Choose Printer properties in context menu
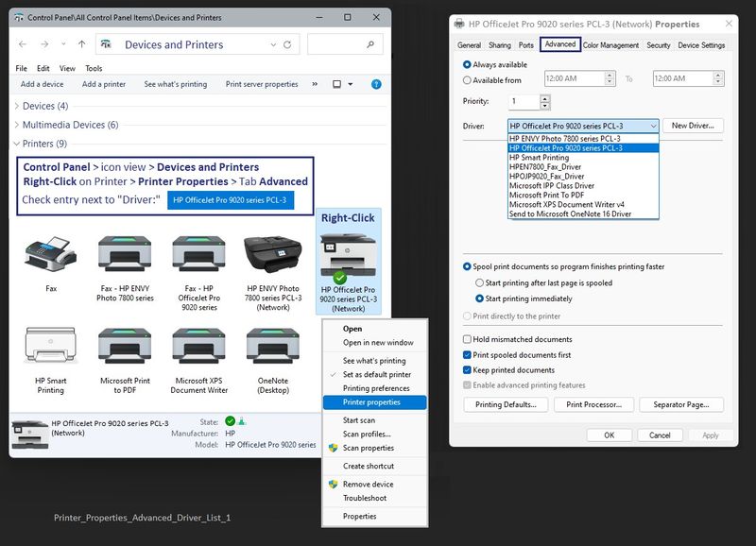Screen dimensions: 756x546 click(x=371, y=402)
